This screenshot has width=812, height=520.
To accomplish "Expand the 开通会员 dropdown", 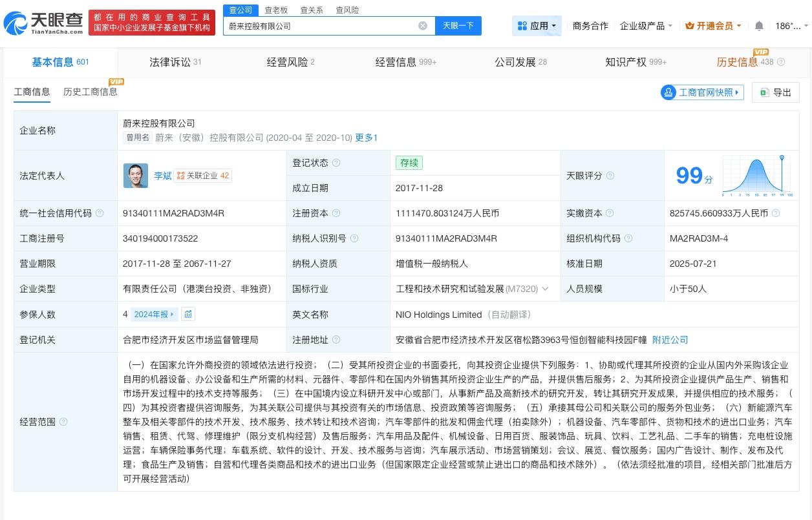I will pyautogui.click(x=713, y=26).
